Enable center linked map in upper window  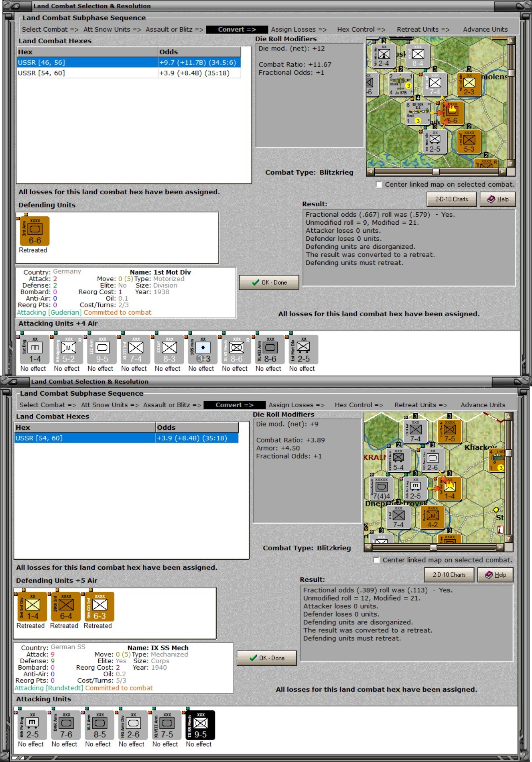tap(379, 185)
